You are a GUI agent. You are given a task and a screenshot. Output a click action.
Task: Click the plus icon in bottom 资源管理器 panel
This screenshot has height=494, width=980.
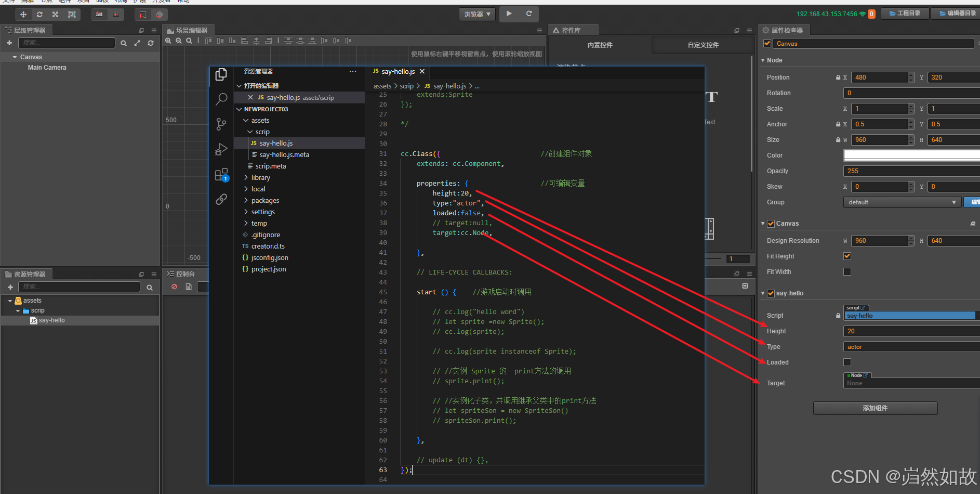(10, 287)
